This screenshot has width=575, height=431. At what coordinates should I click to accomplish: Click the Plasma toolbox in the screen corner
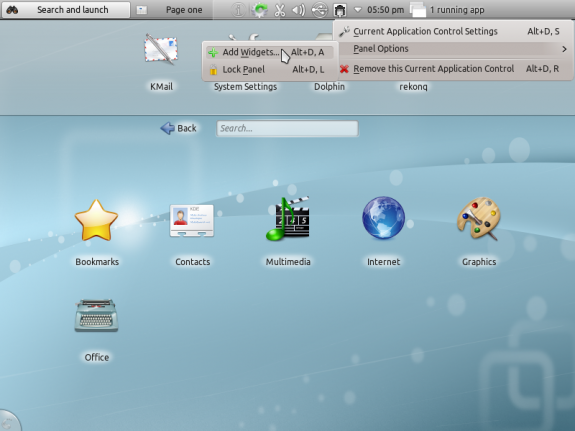click(x=9, y=421)
